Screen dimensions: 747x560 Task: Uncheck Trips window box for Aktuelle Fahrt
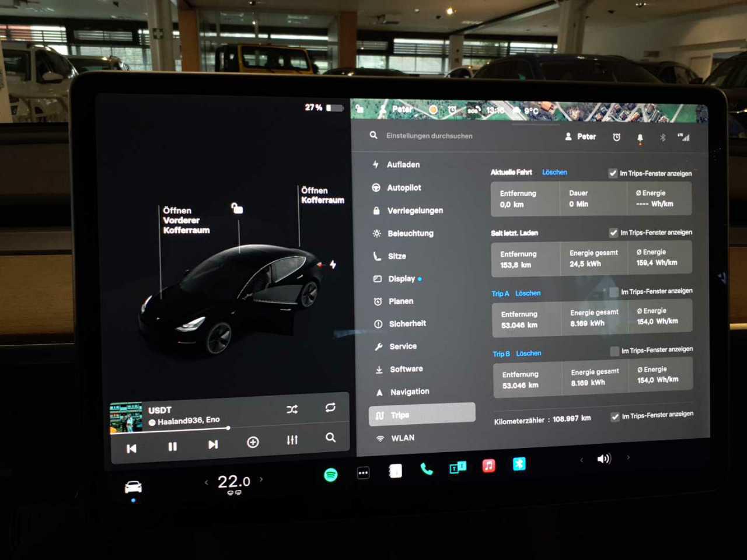tap(613, 173)
